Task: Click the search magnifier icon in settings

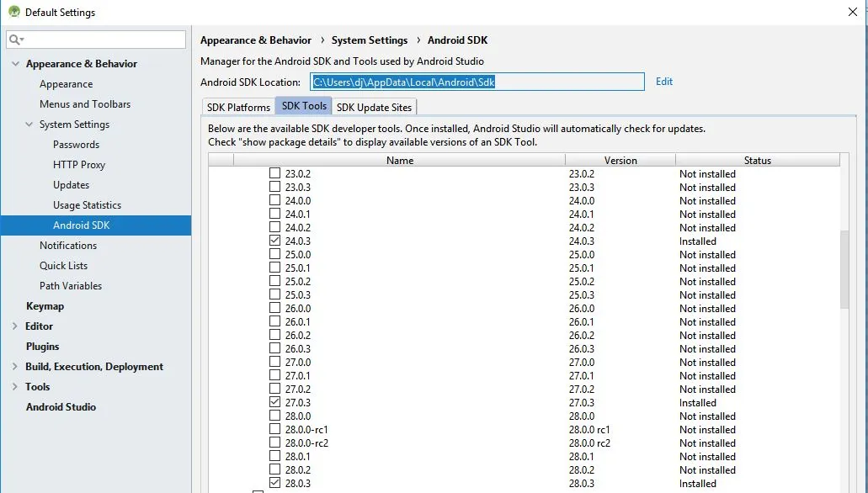Action: click(15, 40)
